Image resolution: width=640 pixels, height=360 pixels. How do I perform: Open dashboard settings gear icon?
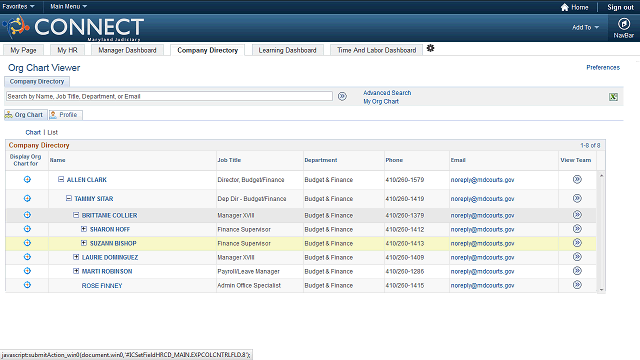pyautogui.click(x=430, y=48)
